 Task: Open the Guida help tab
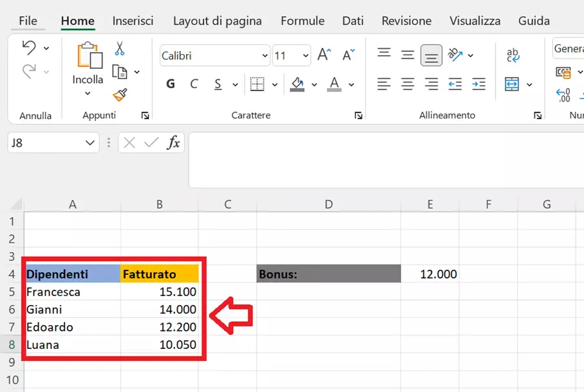(x=534, y=21)
